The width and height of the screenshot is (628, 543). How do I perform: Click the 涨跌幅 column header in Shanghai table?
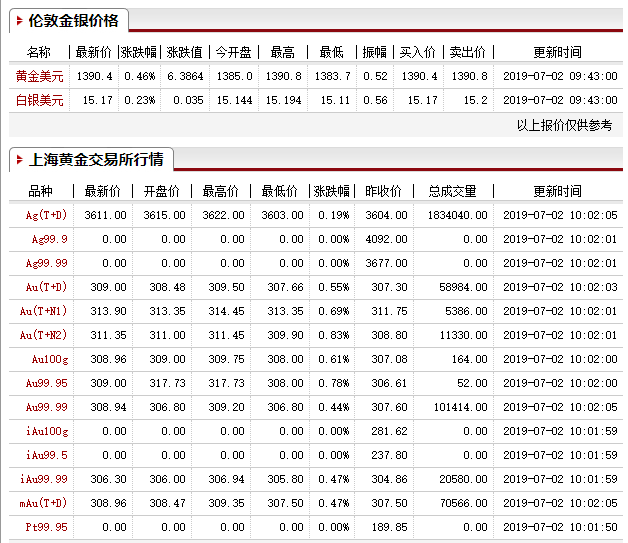(331, 191)
